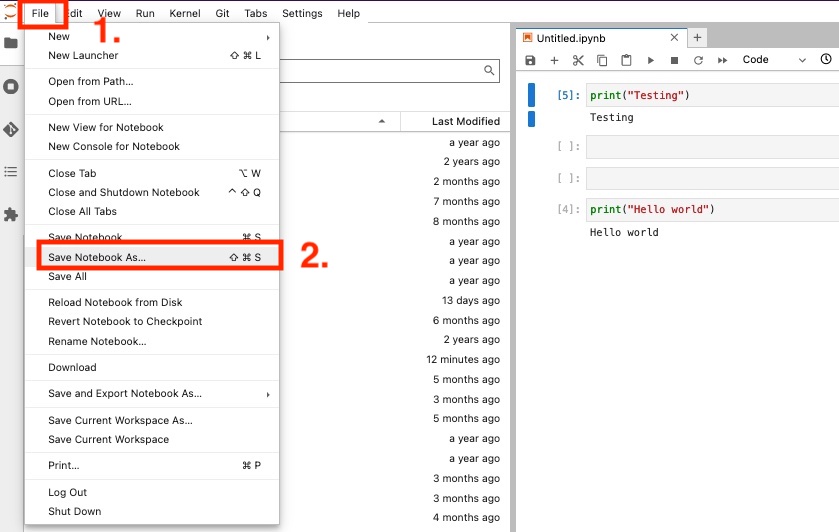Restart the kernel with circular arrow icon
Viewport: 839px width, 532px height.
click(x=698, y=60)
